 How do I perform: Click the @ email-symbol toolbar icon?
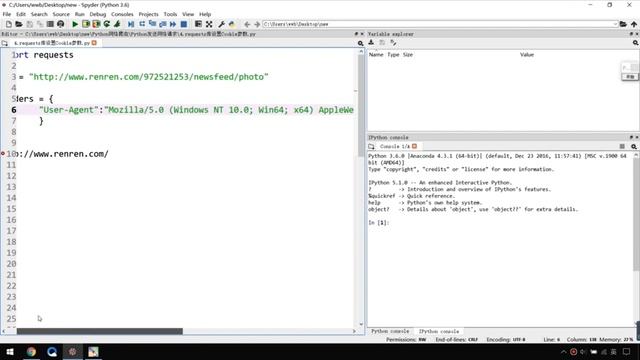point(60,24)
